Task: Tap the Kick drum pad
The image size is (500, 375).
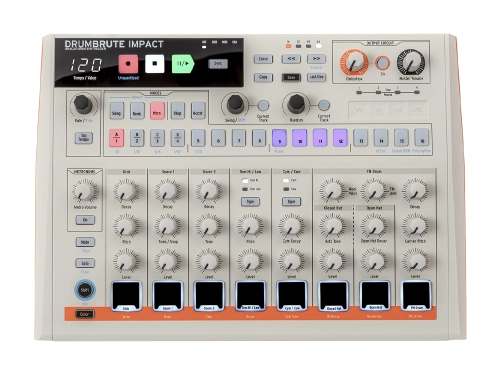Action: click(126, 296)
